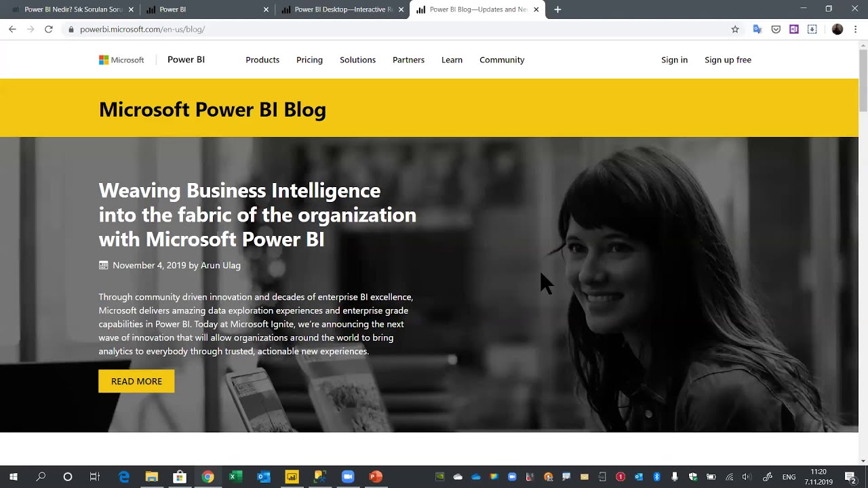868x488 pixels.
Task: View site info via the lock icon
Action: click(x=71, y=29)
